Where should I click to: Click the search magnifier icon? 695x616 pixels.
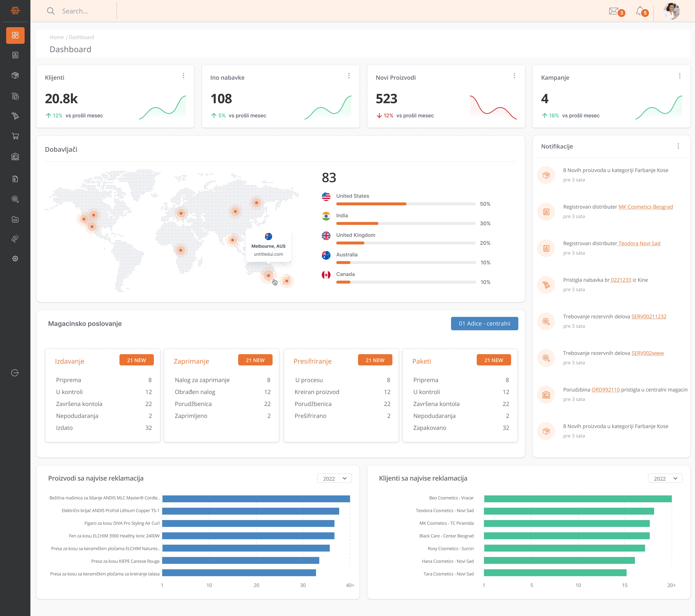(51, 11)
